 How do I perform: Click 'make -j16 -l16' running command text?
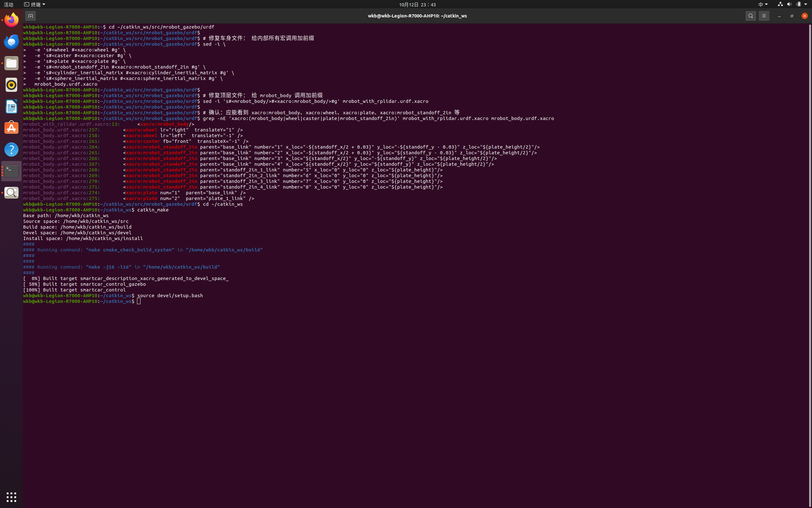point(108,267)
